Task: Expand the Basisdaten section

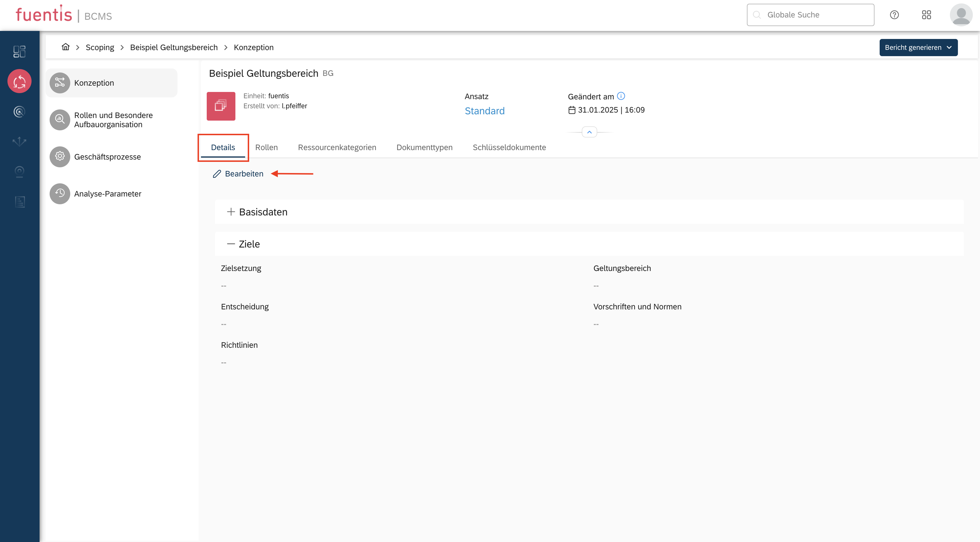Action: point(231,212)
